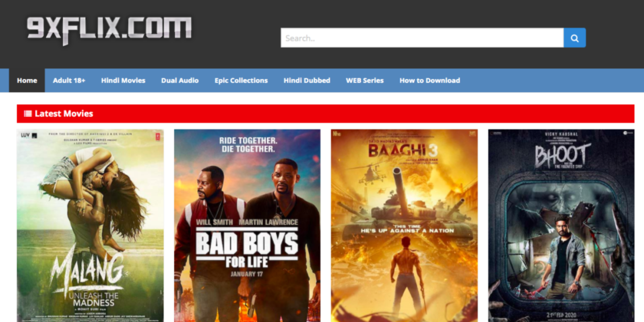Open the Malang movie poster
The width and height of the screenshot is (644, 322).
coord(90,225)
